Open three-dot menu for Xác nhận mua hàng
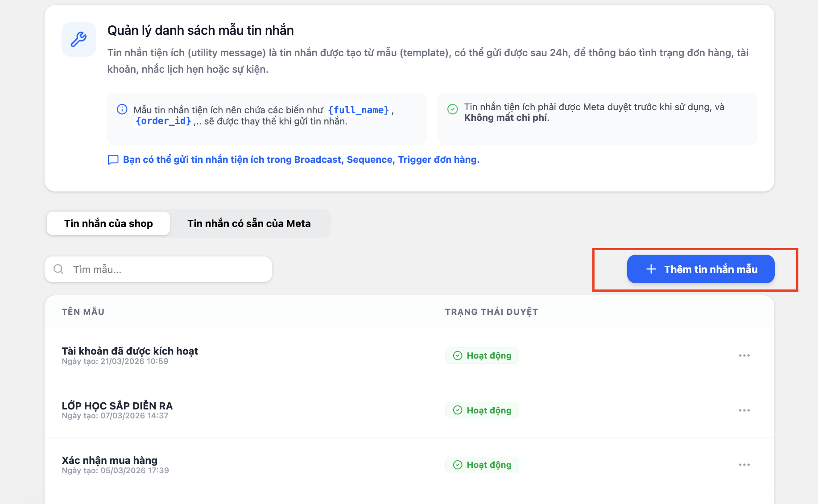This screenshot has height=504, width=818. [744, 465]
